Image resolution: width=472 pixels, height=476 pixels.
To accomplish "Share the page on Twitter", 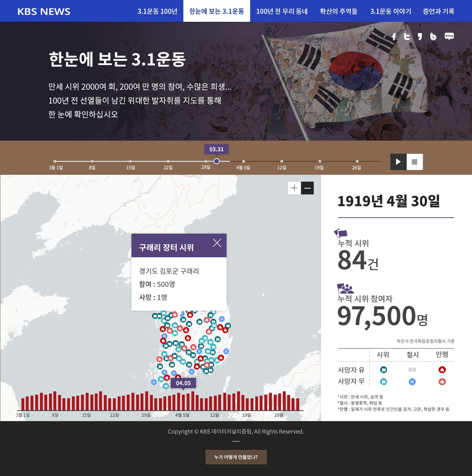I will click(407, 36).
